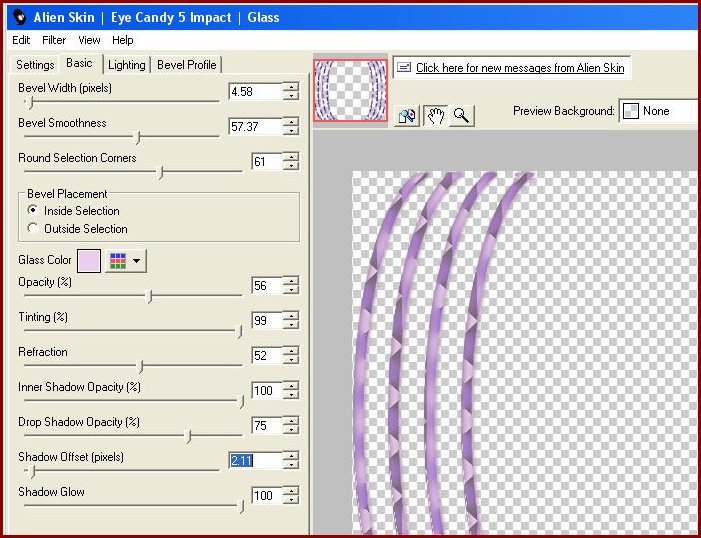Image resolution: width=701 pixels, height=538 pixels.
Task: Select the magnifier zoom tool
Action: (x=461, y=116)
